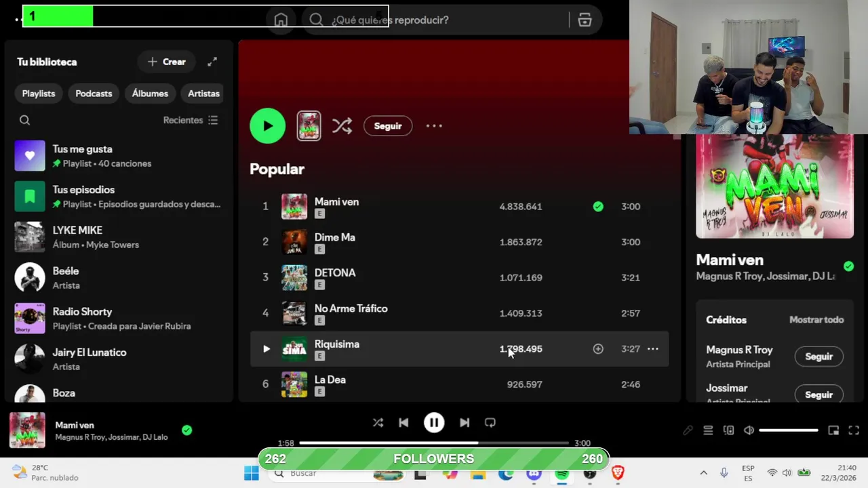Open artist more options (three dots)
This screenshot has height=488, width=868.
434,125
